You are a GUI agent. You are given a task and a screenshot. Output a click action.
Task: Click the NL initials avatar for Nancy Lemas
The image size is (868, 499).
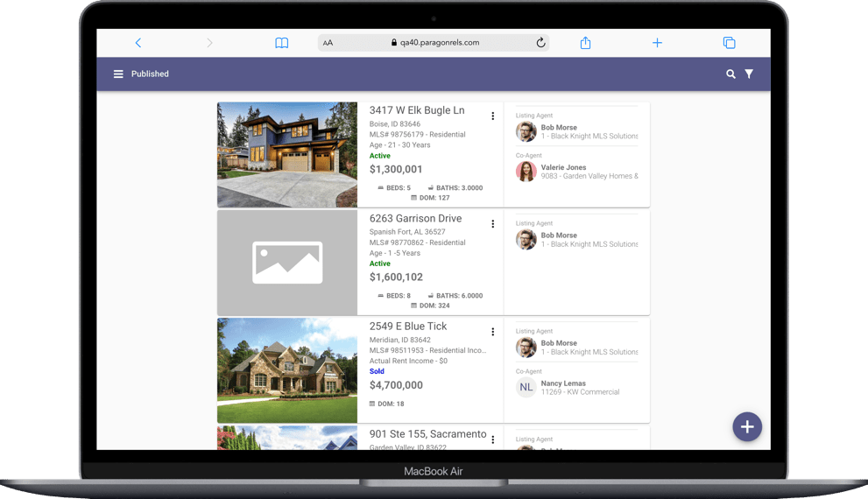coord(526,387)
